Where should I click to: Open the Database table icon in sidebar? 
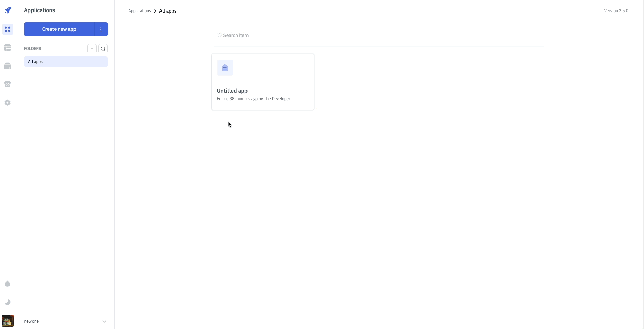click(8, 48)
